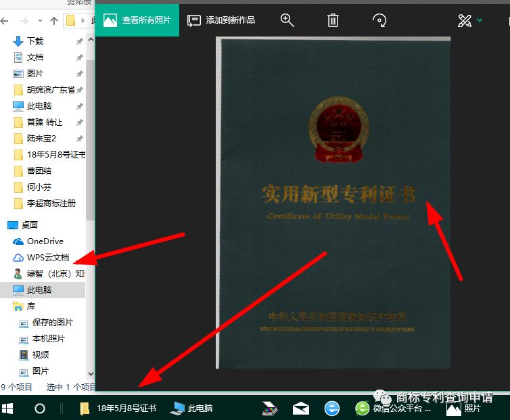Click navigation pane scrollbar up arrow
The image size is (510, 420).
[x=91, y=39]
